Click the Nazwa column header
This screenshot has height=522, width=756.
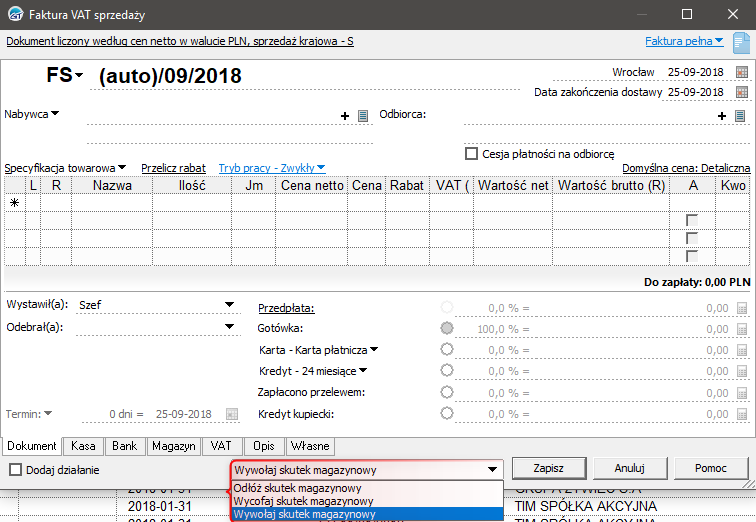pos(112,186)
